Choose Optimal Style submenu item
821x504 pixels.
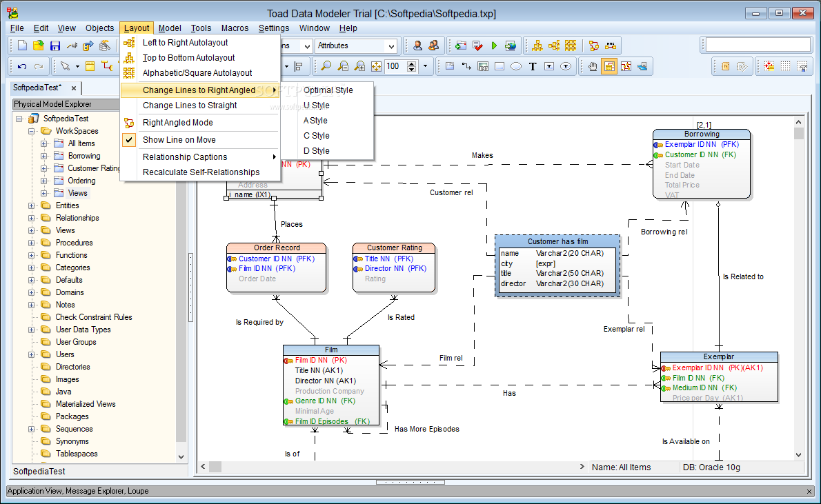pyautogui.click(x=328, y=90)
